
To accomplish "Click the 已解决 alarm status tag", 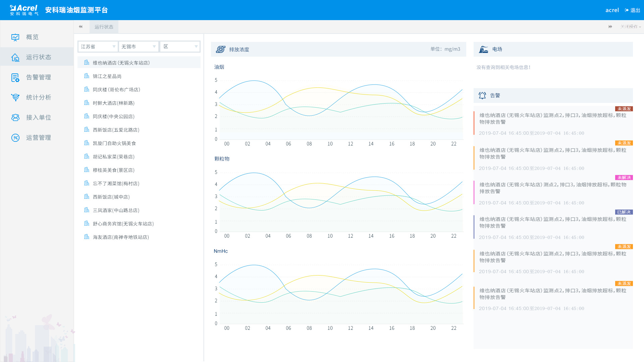I will [624, 212].
